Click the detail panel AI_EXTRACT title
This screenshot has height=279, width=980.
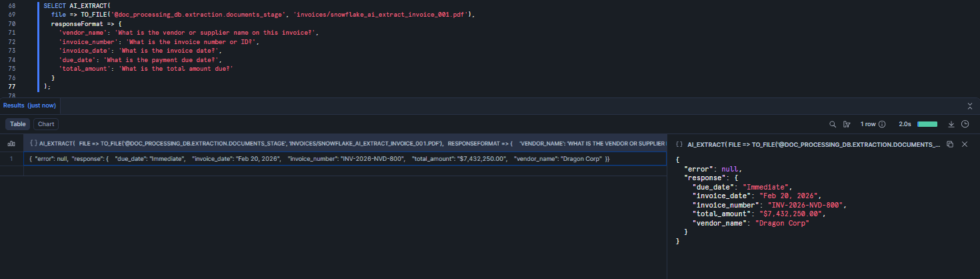pos(813,144)
